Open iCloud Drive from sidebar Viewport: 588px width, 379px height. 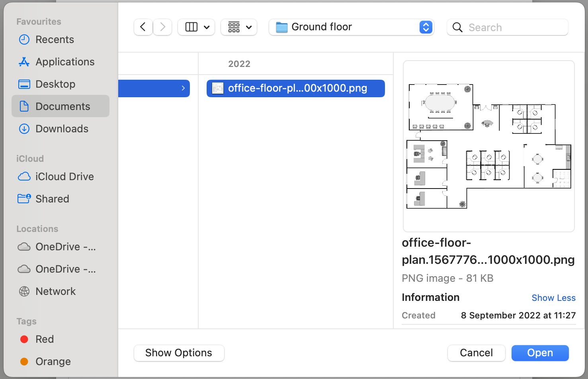64,177
